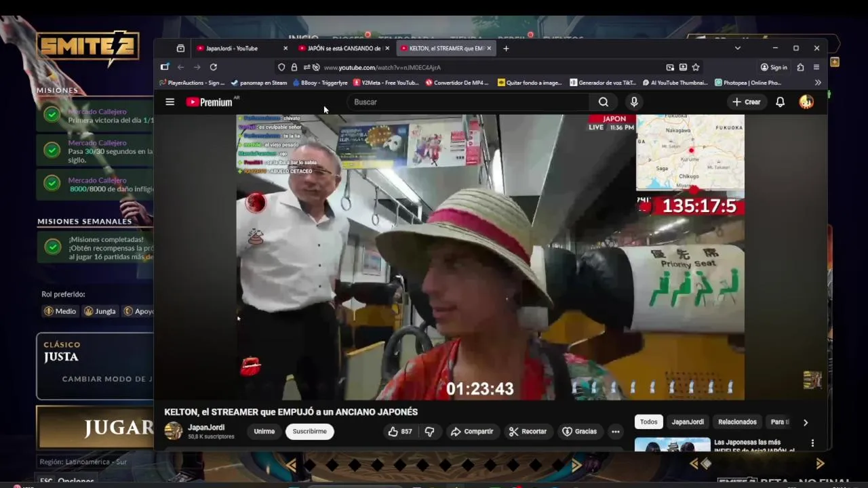The height and width of the screenshot is (488, 868).
Task: Click the Crear button on YouTube
Action: coord(747,102)
